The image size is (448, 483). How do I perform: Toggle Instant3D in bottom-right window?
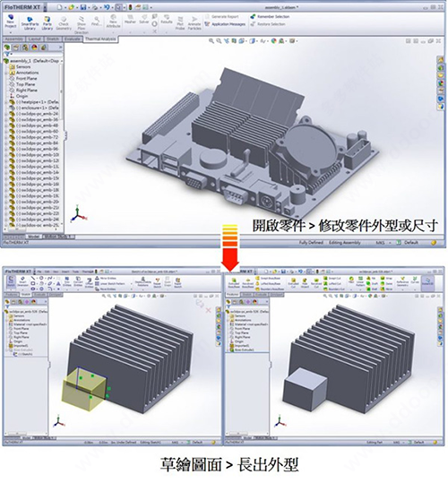[427, 282]
